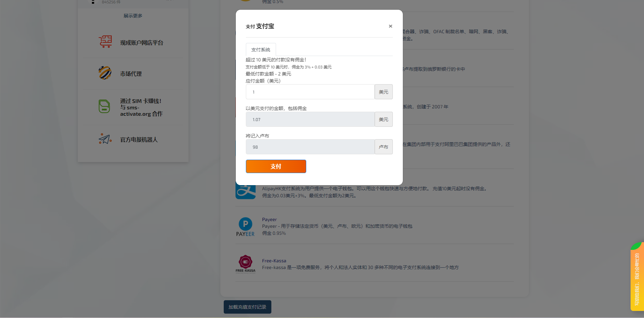Click the SIM card earnings icon
The height and width of the screenshot is (318, 644).
click(104, 106)
